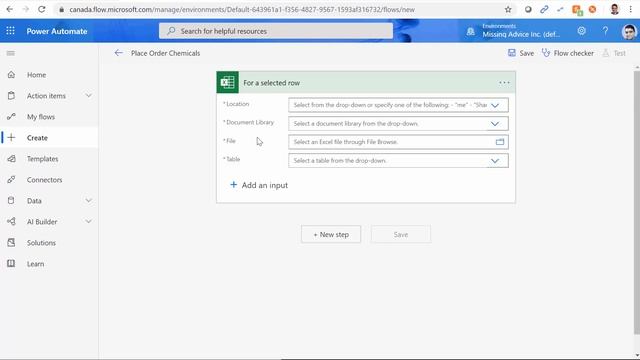Open the Settings gear icon
Viewport: 640px width, 360px height.
[581, 31]
